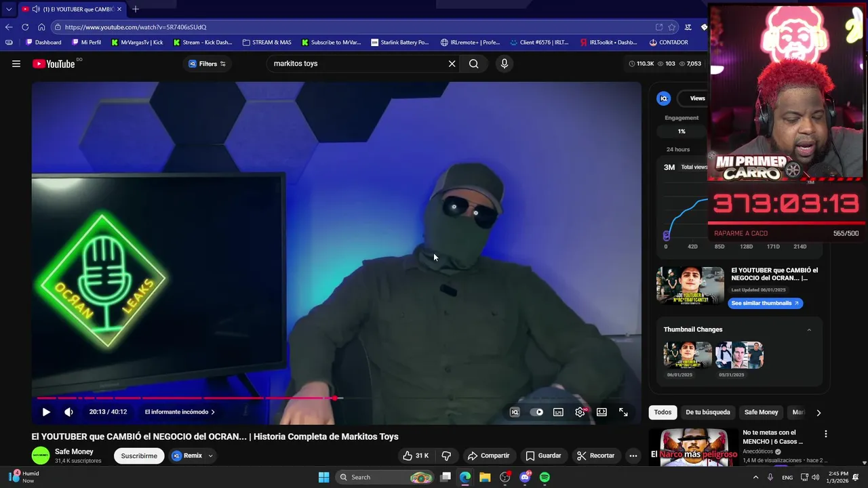This screenshot has height=488, width=868.
Task: Mute the video volume
Action: click(x=68, y=412)
